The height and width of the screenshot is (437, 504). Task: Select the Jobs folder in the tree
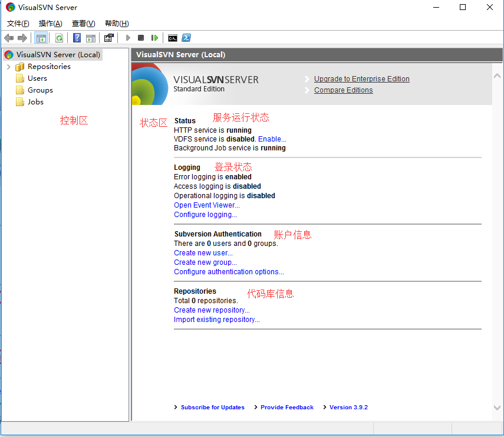point(35,102)
